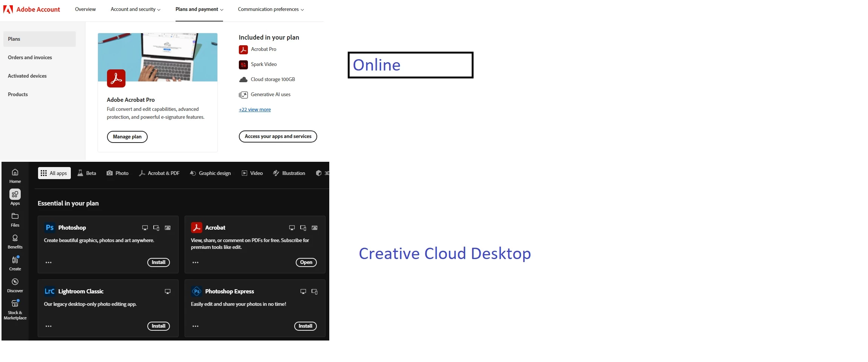The image size is (868, 362).
Task: Expand Account and security dropdown
Action: (x=135, y=9)
